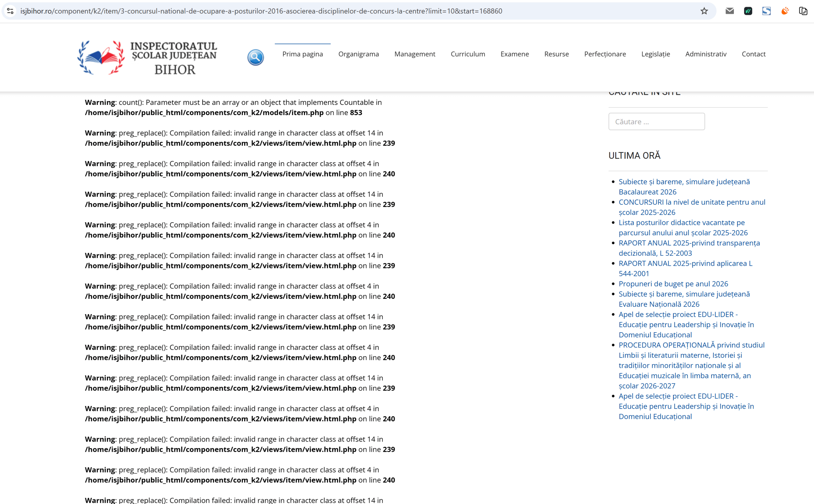Bookmark page with the star icon
Viewport: 814px width, 504px height.
(x=704, y=11)
